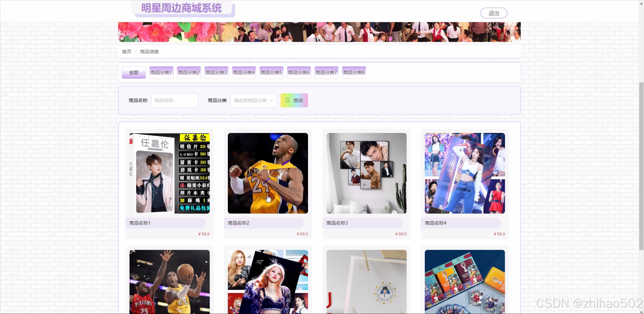This screenshot has width=644, height=314.
Task: View the wall photo frames product image
Action: point(366,173)
